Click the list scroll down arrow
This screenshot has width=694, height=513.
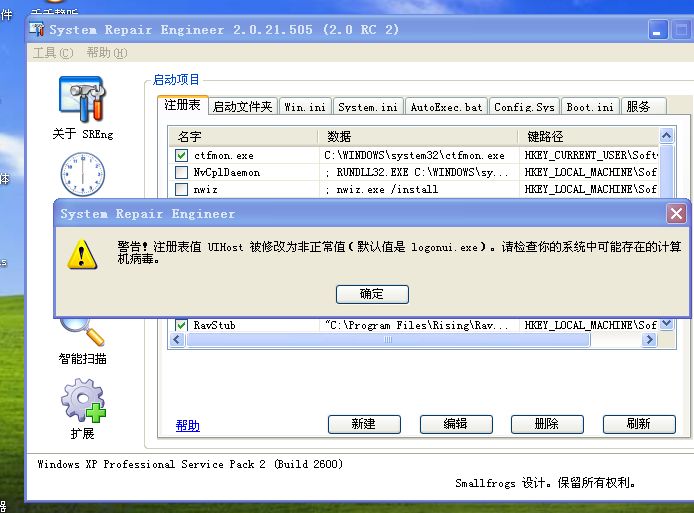[x=667, y=324]
